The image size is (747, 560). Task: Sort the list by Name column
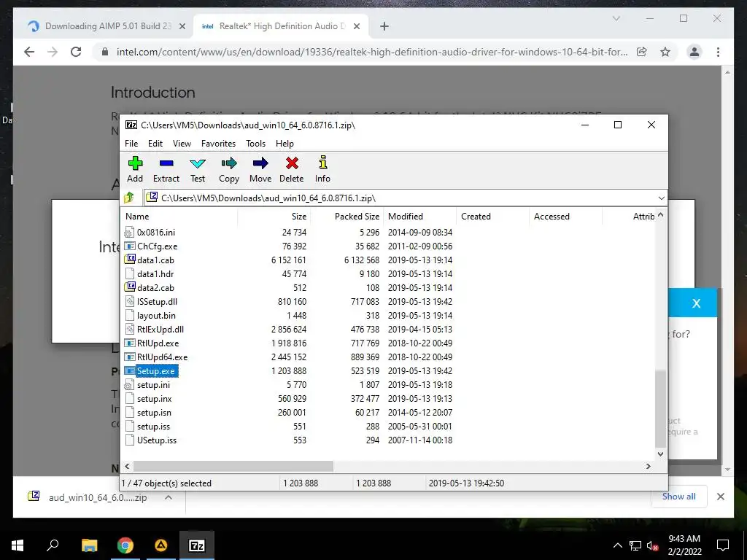(137, 216)
